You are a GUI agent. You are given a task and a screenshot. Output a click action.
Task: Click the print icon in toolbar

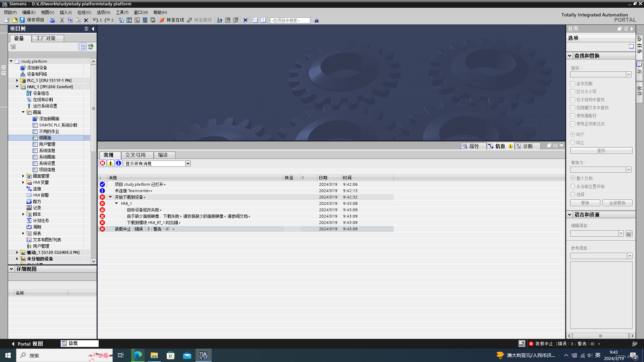(x=52, y=20)
